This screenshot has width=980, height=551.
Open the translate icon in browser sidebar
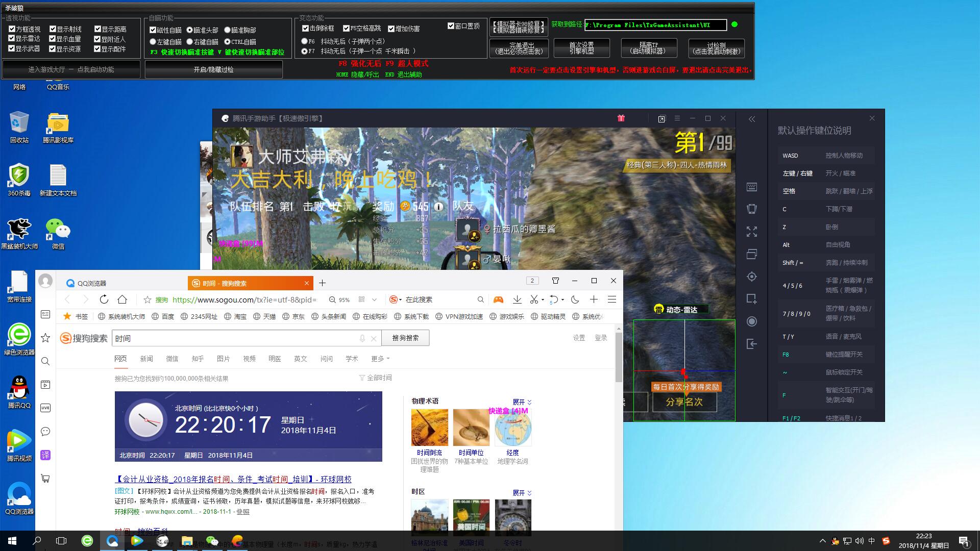[45, 455]
